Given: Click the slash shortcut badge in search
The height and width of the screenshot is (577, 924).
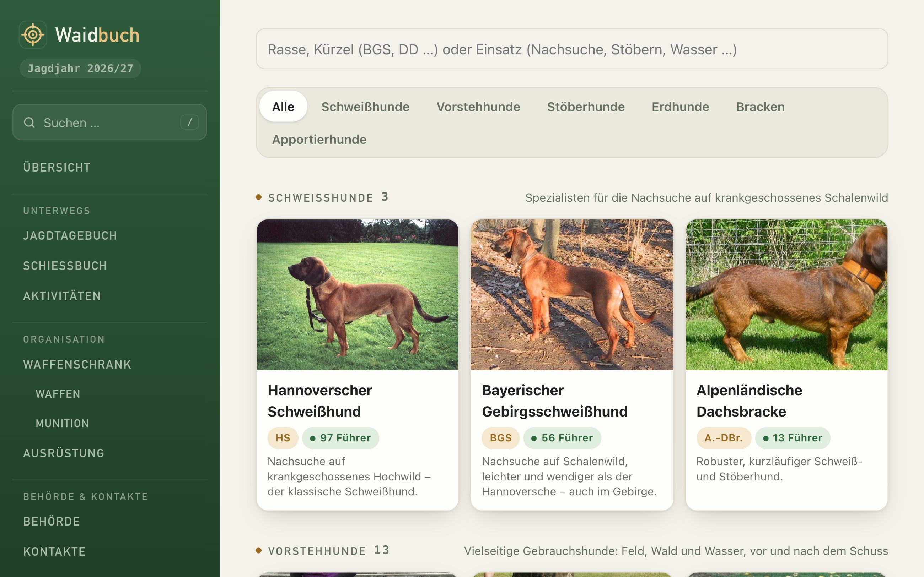Looking at the screenshot, I should pos(189,123).
